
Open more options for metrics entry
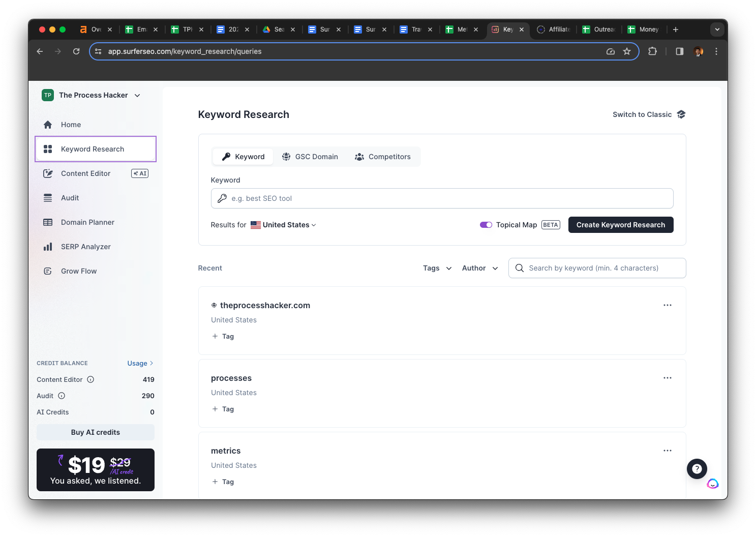(x=668, y=451)
